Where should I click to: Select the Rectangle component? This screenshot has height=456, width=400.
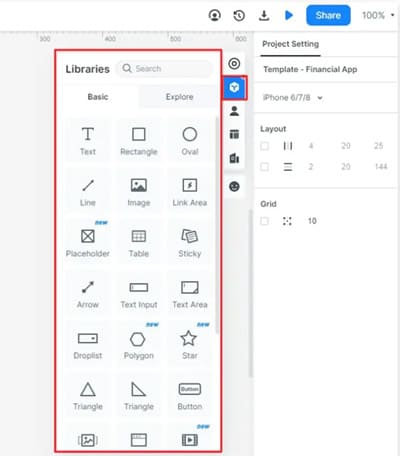(x=139, y=141)
